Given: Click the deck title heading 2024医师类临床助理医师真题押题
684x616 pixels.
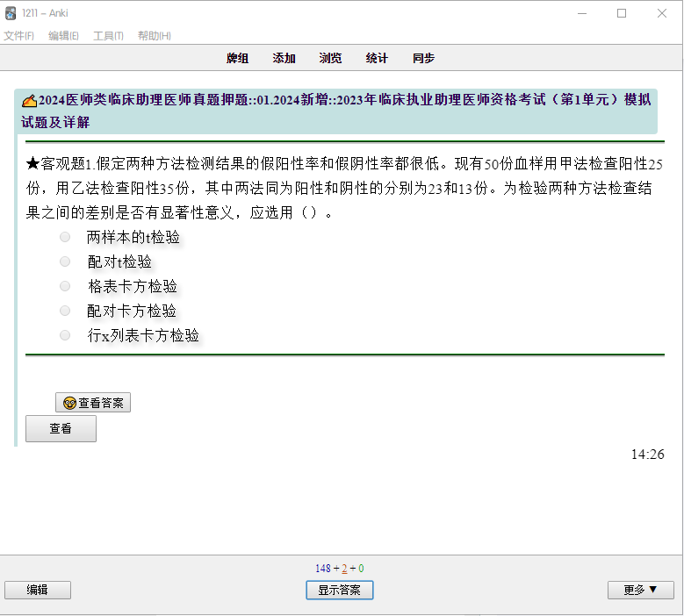Looking at the screenshot, I should [x=336, y=111].
